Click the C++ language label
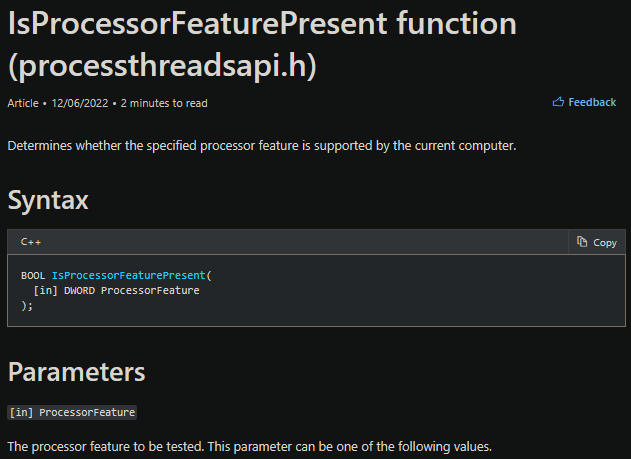Viewport: 631px width, 459px height. pyautogui.click(x=31, y=242)
